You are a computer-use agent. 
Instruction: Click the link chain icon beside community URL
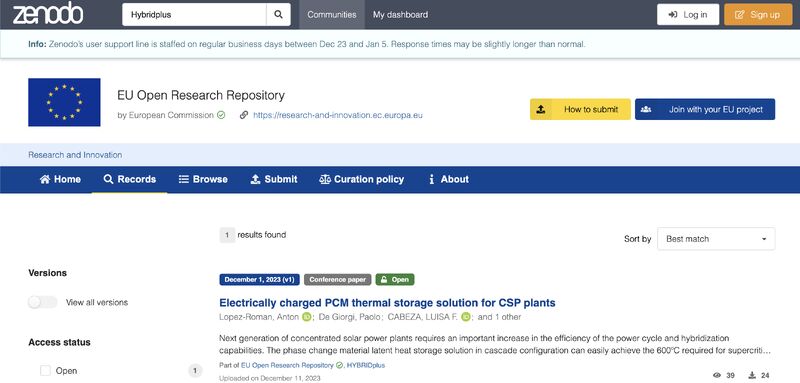(244, 115)
